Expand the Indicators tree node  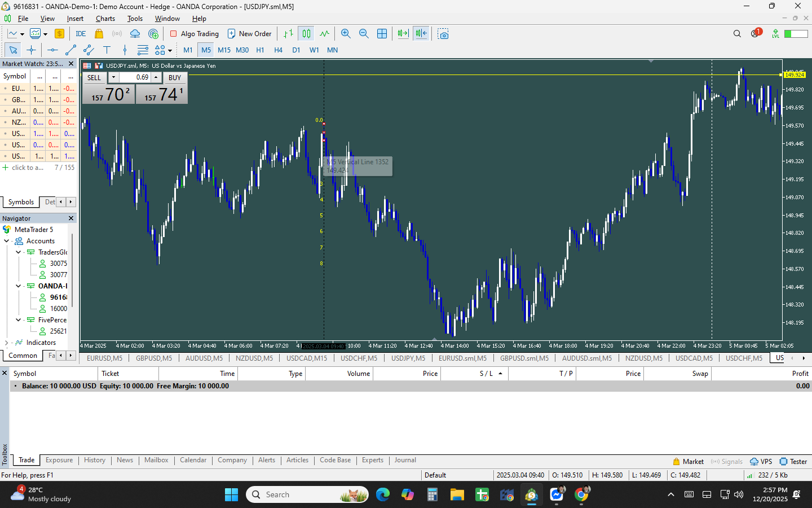pos(7,343)
